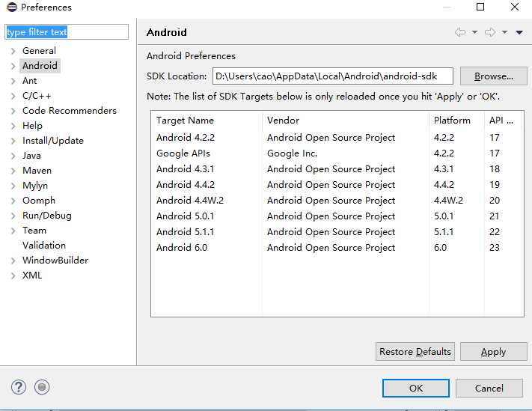Expand the General tree node
This screenshot has width=532, height=411.
[13, 51]
